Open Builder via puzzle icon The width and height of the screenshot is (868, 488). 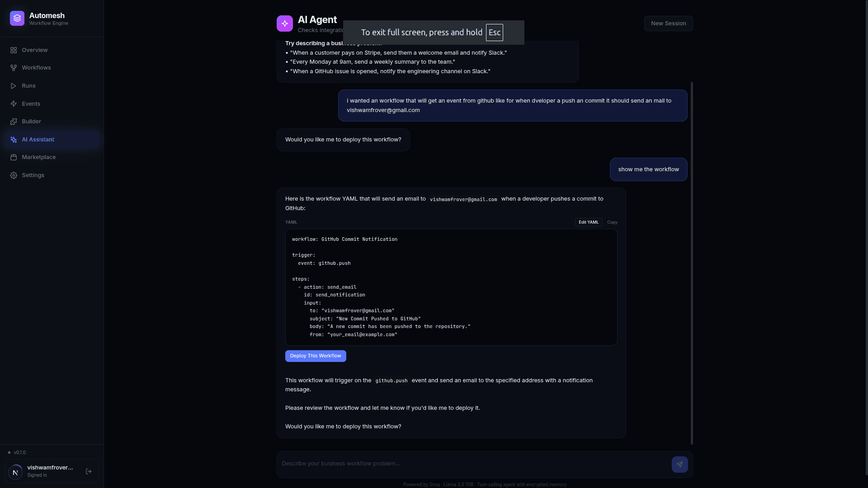14,122
